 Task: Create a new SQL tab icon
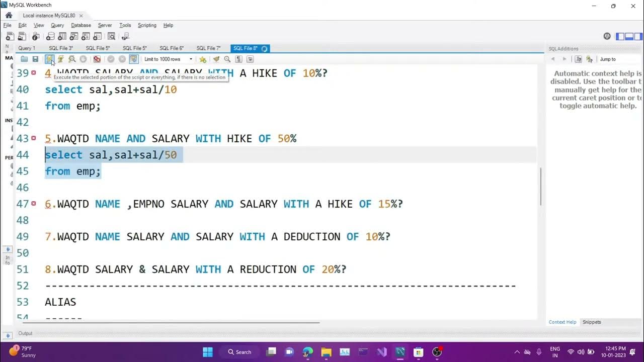[x=9, y=36]
